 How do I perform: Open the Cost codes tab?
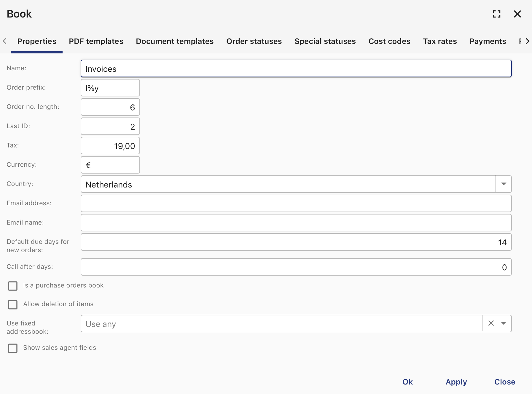point(389,41)
